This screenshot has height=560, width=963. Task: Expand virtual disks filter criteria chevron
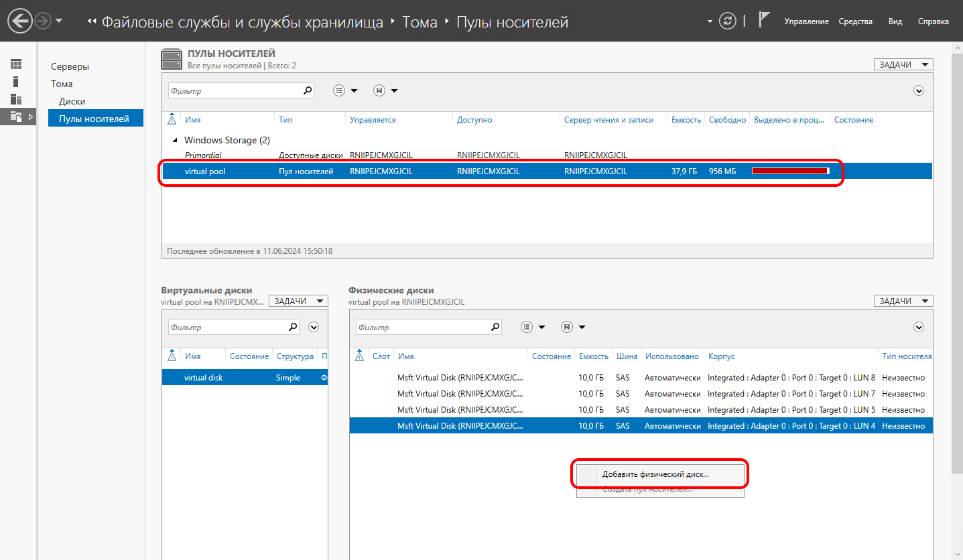click(x=314, y=328)
